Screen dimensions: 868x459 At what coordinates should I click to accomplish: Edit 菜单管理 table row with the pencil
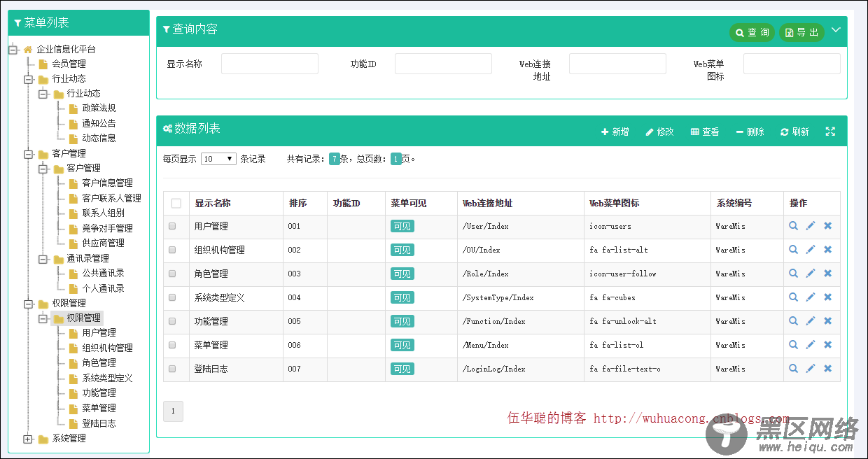click(811, 345)
